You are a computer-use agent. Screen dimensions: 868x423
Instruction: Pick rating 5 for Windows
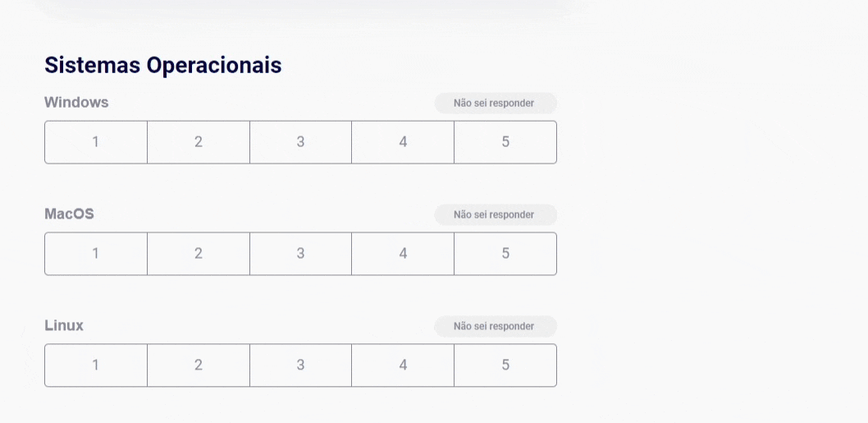tap(505, 142)
